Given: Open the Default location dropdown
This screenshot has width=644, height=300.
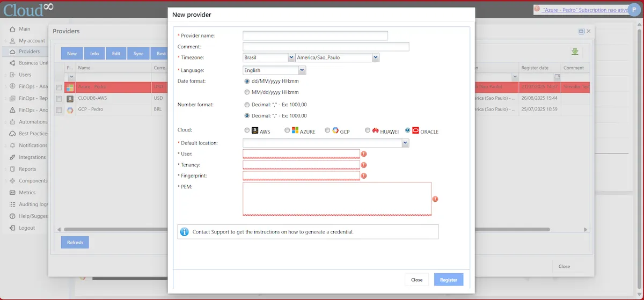Looking at the screenshot, I should point(406,143).
